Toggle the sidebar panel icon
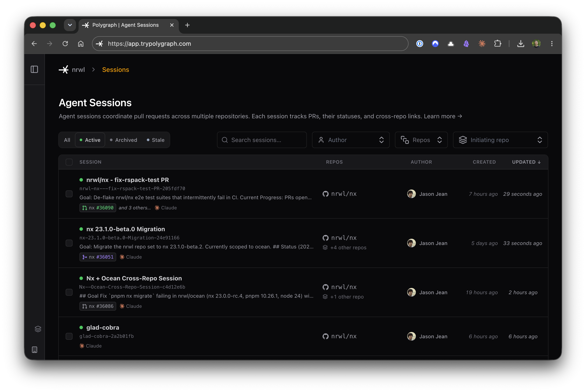This screenshot has width=586, height=392. tap(34, 69)
